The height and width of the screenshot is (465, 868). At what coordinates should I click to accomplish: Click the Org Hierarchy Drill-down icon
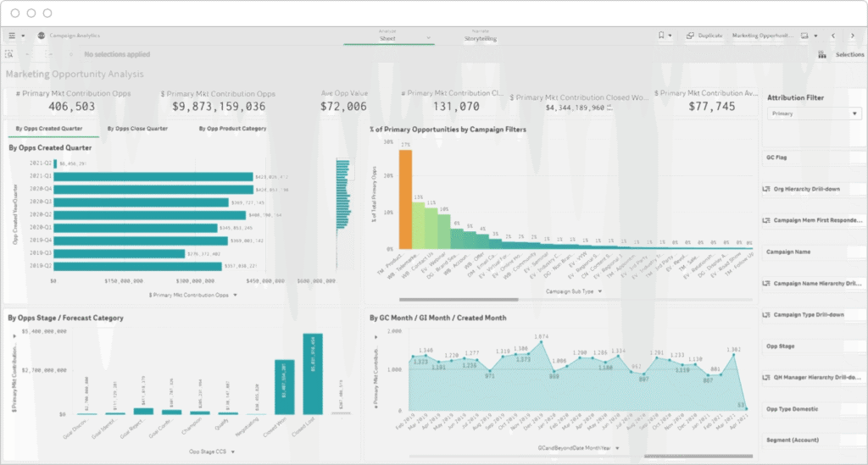click(767, 189)
